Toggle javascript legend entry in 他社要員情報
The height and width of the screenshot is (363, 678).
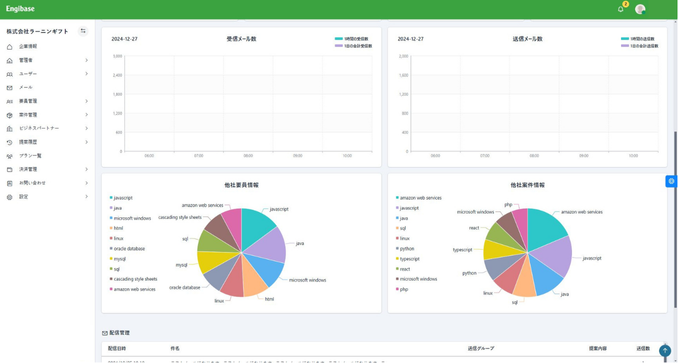(x=121, y=198)
